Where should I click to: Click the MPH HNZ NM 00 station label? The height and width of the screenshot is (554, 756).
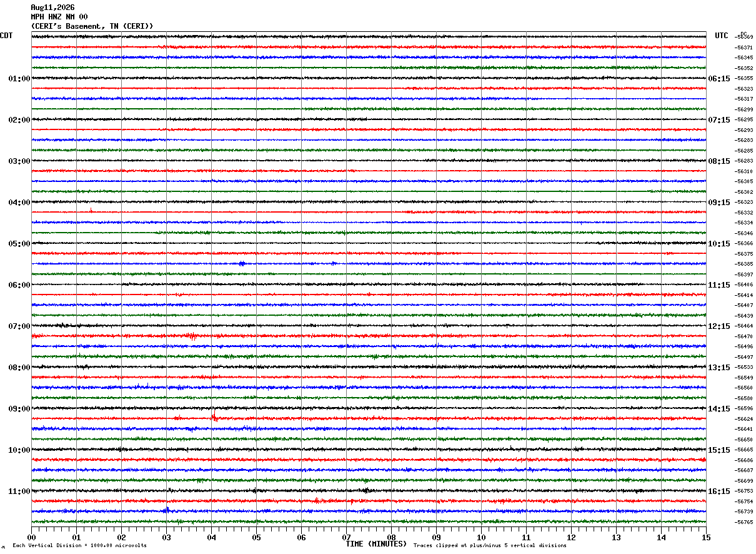tap(59, 17)
